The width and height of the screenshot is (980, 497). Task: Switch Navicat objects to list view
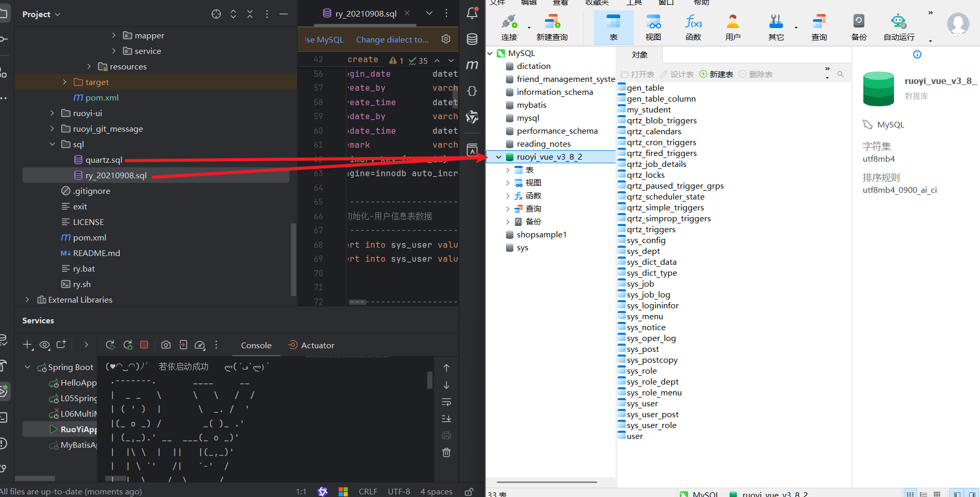tap(910, 493)
